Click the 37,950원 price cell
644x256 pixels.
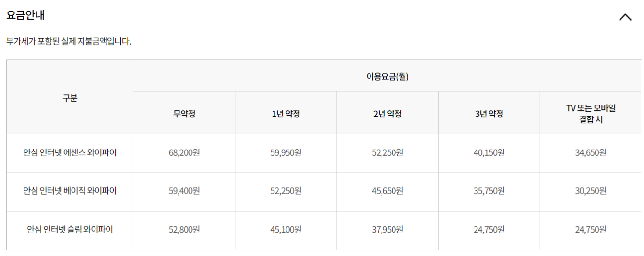[387, 230]
